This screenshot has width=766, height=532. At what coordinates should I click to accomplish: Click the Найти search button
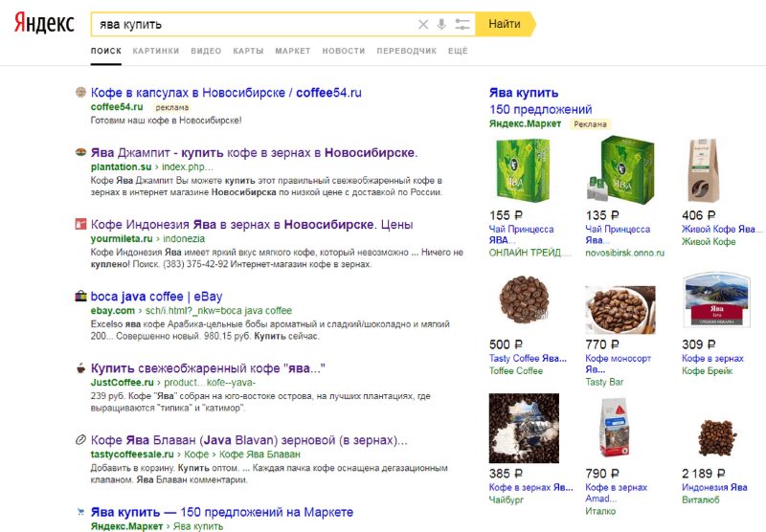[x=506, y=24]
